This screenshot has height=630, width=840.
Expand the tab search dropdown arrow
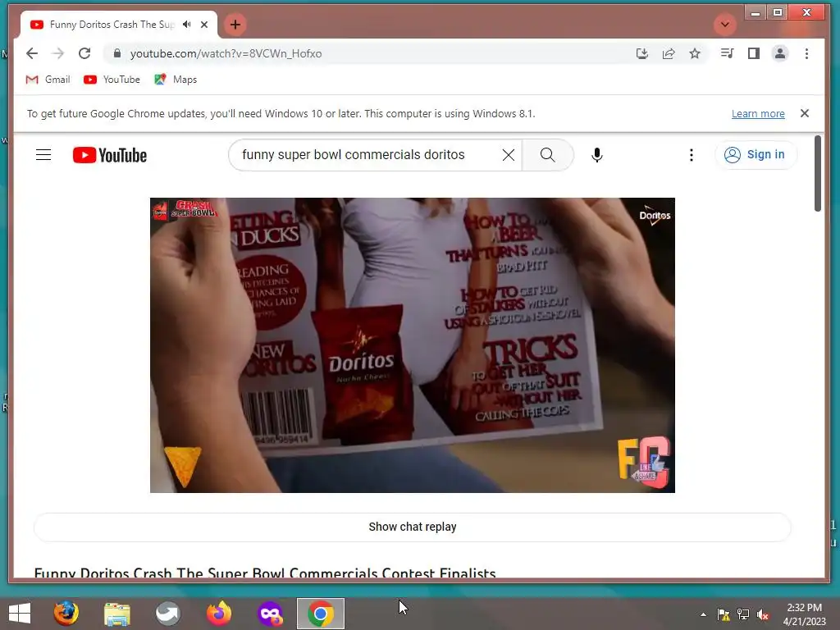725,25
